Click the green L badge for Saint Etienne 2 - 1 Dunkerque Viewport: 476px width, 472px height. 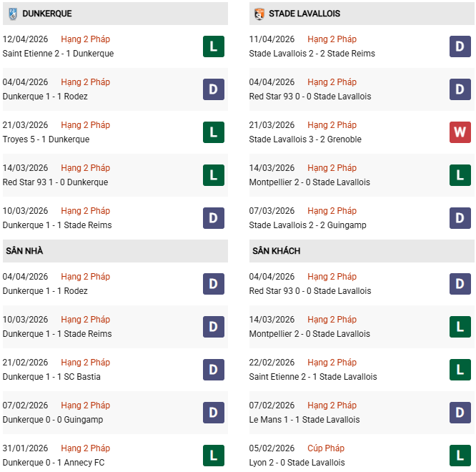point(213,46)
